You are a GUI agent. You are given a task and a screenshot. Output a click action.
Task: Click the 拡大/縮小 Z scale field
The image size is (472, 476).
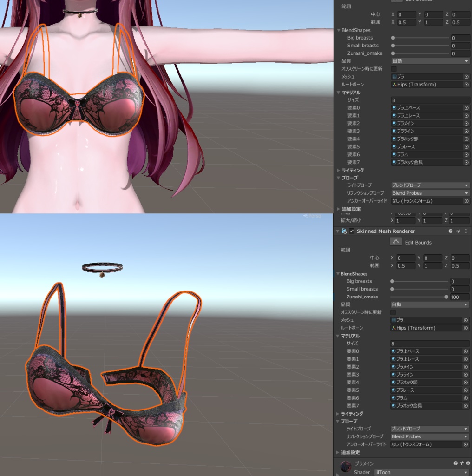(460, 221)
